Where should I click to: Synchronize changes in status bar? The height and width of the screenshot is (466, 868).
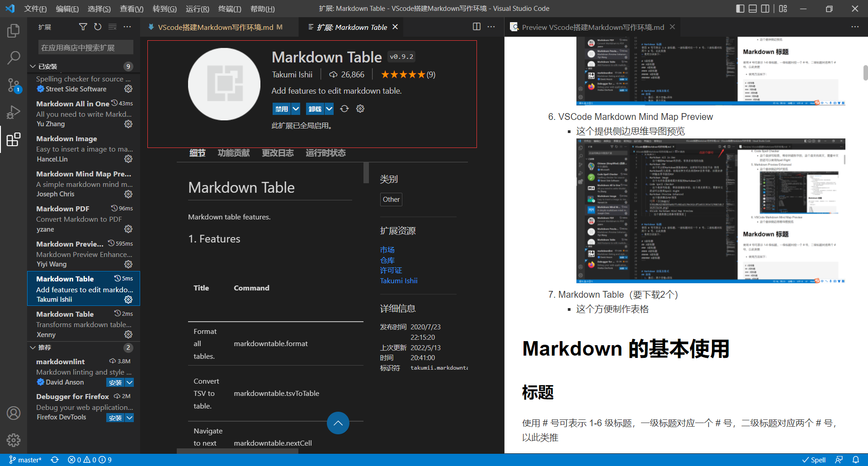(55, 460)
